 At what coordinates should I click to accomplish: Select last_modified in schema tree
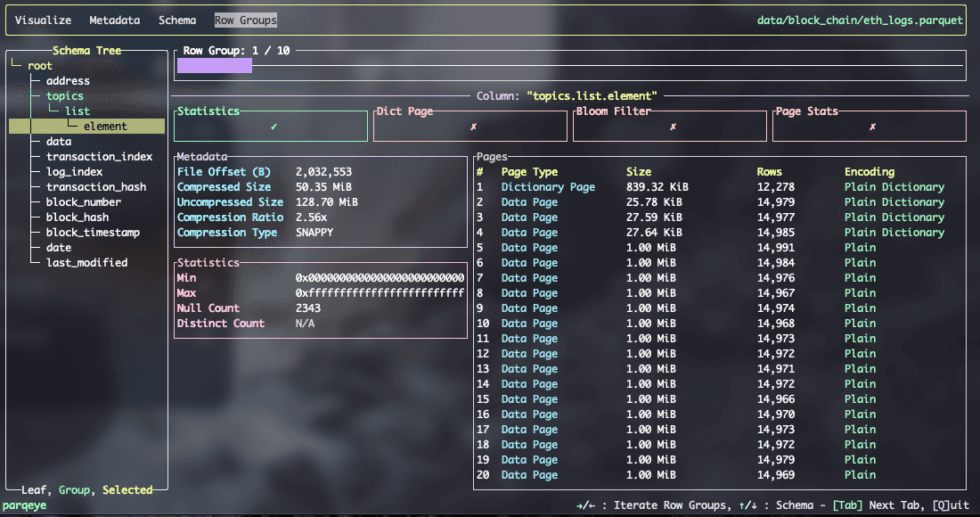(87, 263)
